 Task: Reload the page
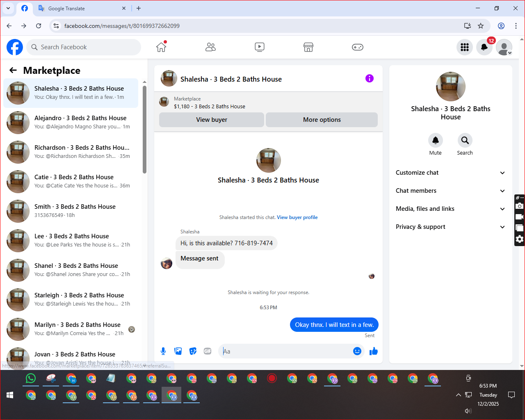[x=39, y=26]
